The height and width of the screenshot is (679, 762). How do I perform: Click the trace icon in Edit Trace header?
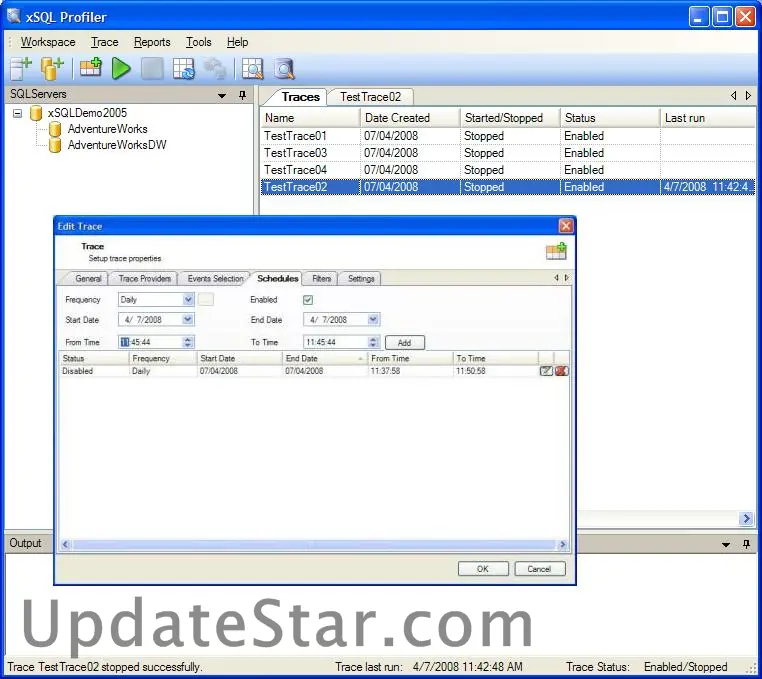[556, 251]
